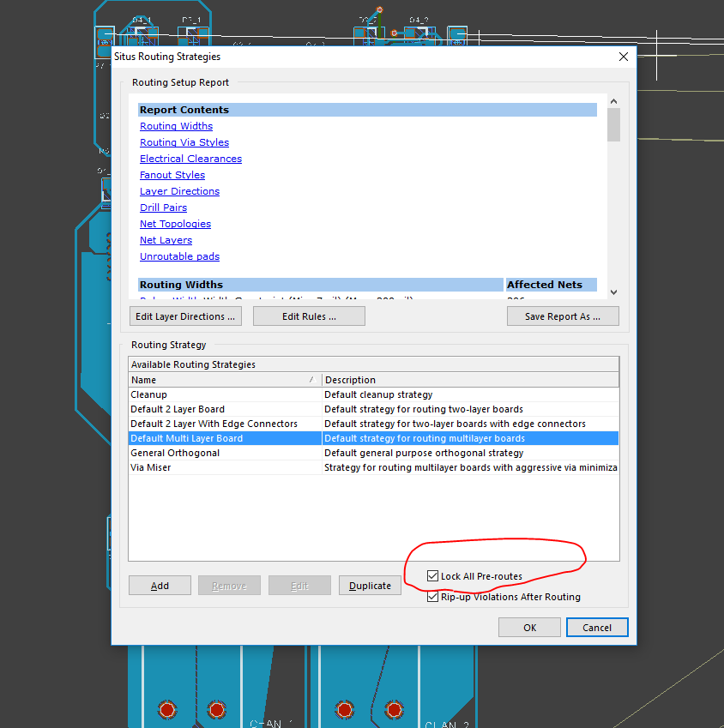This screenshot has height=728, width=724.
Task: Open the Drill Pairs link
Action: click(x=163, y=208)
